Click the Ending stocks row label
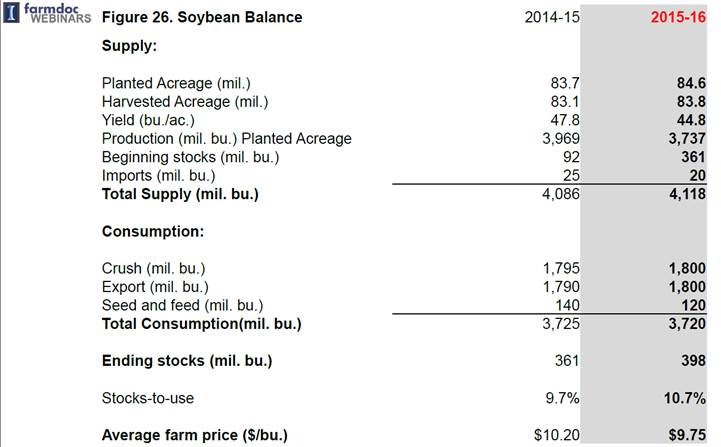The image size is (721, 447). click(187, 361)
